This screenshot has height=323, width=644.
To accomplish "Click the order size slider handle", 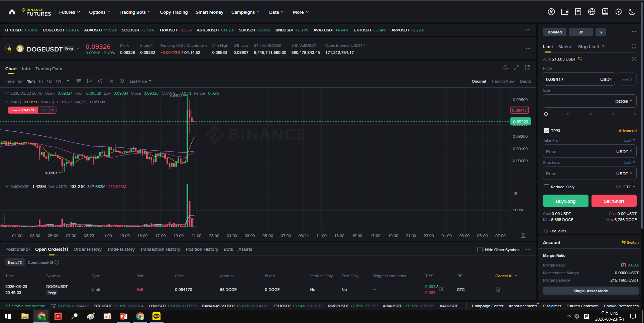I will (546, 114).
